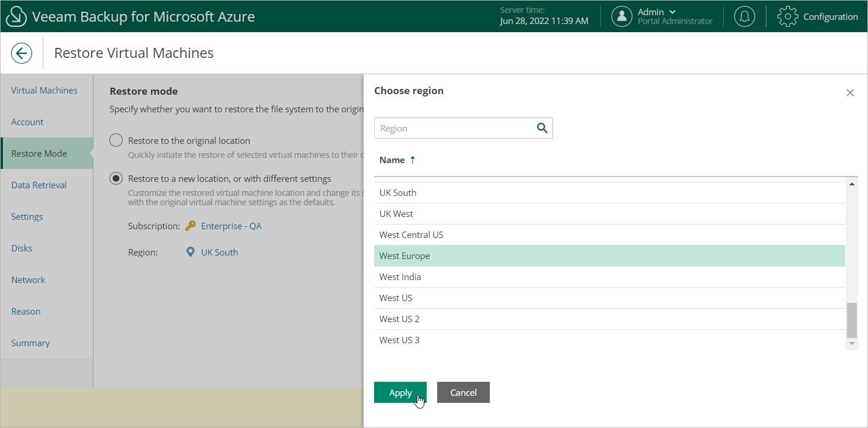The width and height of the screenshot is (868, 428).
Task: Select the West US row
Action: click(x=610, y=298)
